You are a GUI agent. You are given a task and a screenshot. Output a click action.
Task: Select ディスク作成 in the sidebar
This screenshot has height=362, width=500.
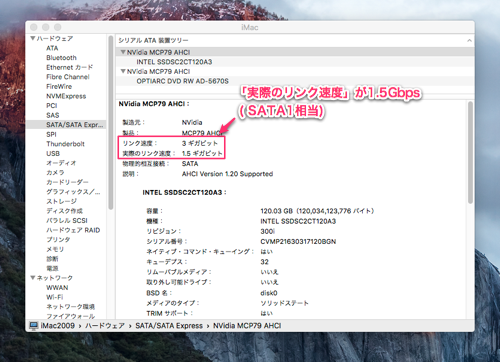pos(64,211)
